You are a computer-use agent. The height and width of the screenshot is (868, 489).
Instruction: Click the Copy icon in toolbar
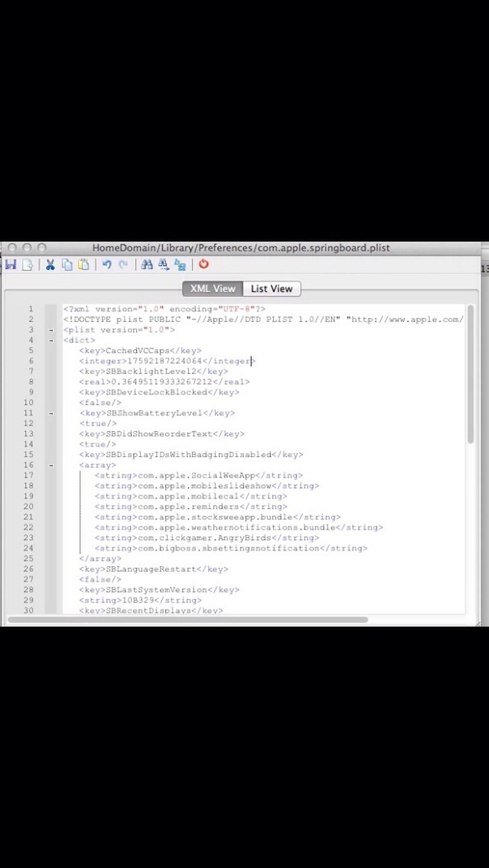tap(67, 264)
